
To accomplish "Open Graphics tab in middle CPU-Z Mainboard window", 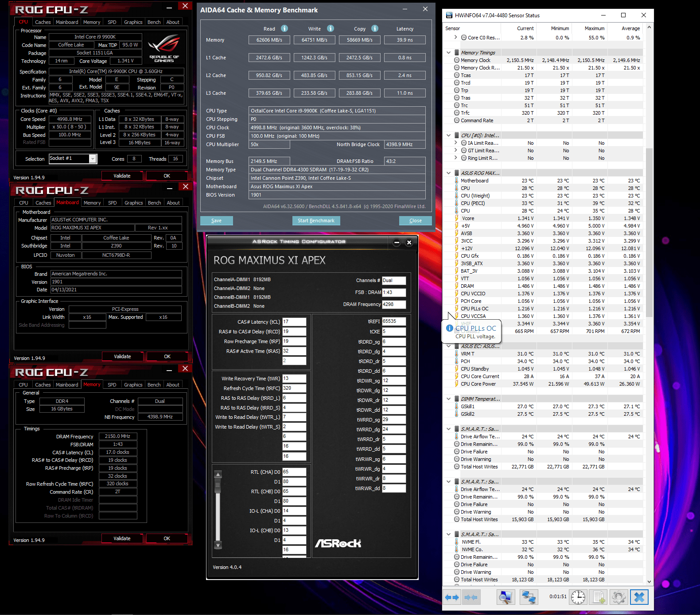I will tap(134, 203).
